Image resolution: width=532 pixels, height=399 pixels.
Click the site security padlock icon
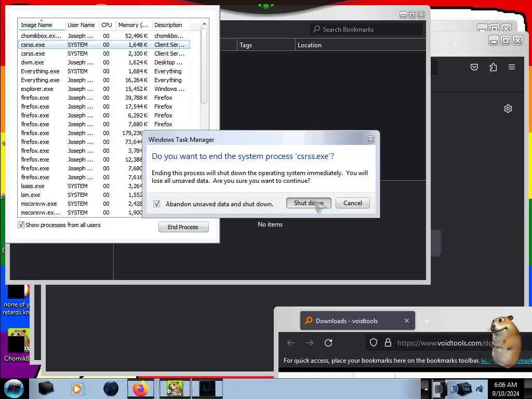coord(388,343)
